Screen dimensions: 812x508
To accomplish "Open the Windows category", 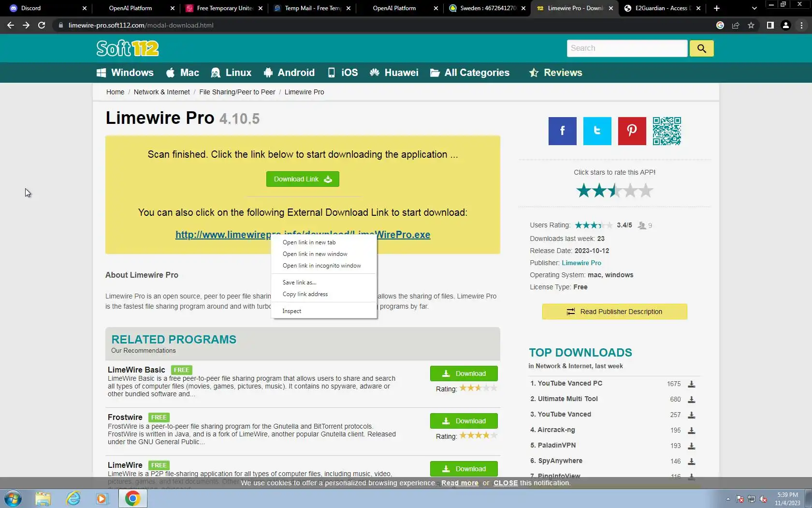I will 125,73.
